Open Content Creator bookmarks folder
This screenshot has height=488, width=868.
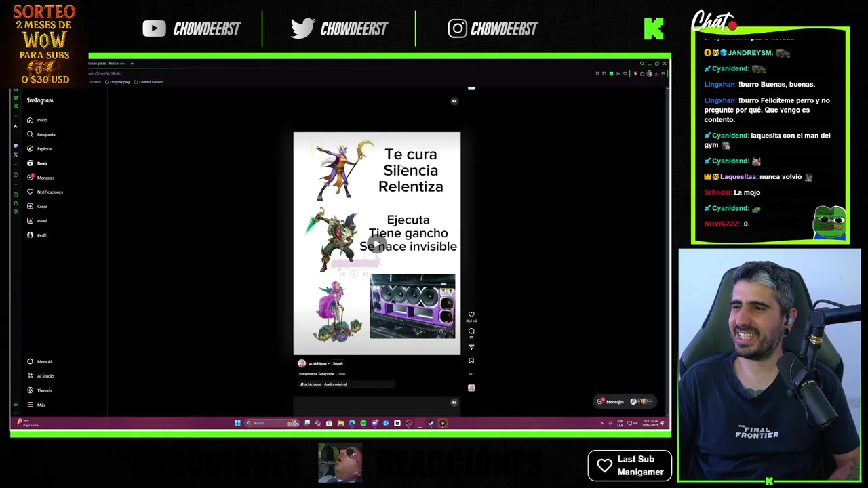tap(149, 82)
